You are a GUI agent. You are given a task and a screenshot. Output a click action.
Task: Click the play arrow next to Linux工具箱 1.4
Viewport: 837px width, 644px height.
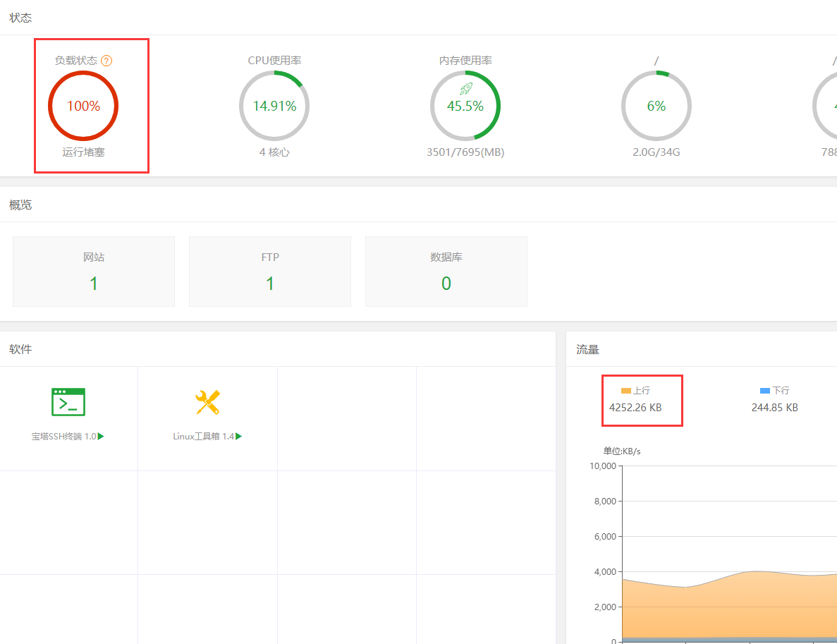tap(238, 437)
